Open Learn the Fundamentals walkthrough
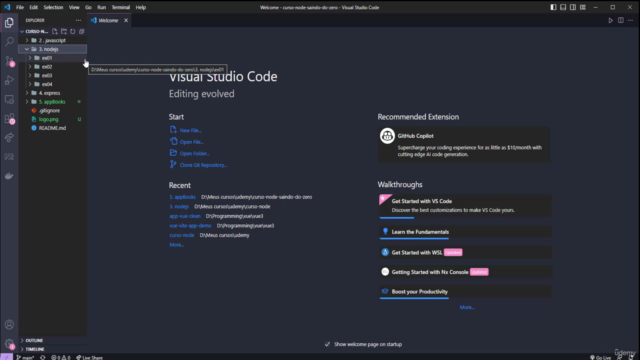The image size is (640, 360). (x=465, y=232)
